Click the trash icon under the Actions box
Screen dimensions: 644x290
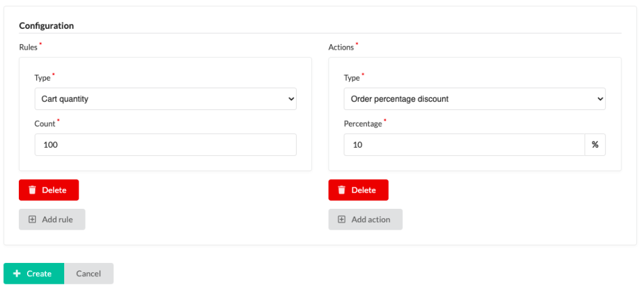point(341,190)
